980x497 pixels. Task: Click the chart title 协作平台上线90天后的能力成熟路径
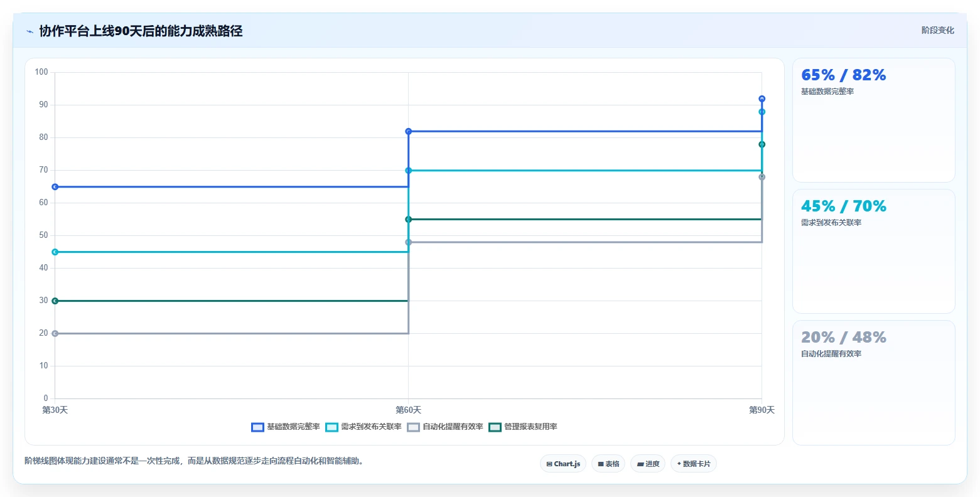tap(141, 31)
